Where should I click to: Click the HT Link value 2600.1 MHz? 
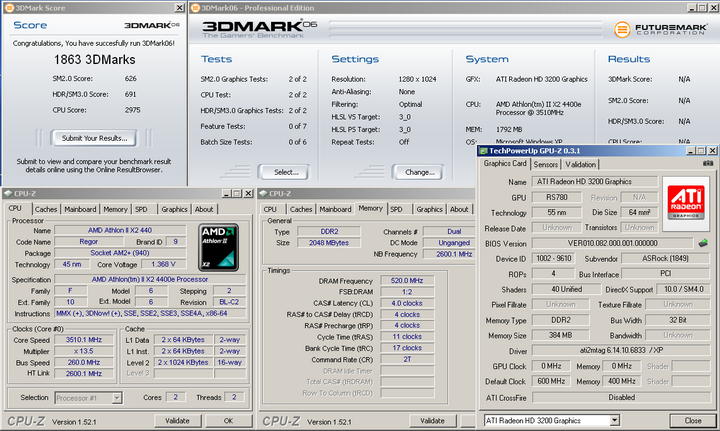coord(84,374)
